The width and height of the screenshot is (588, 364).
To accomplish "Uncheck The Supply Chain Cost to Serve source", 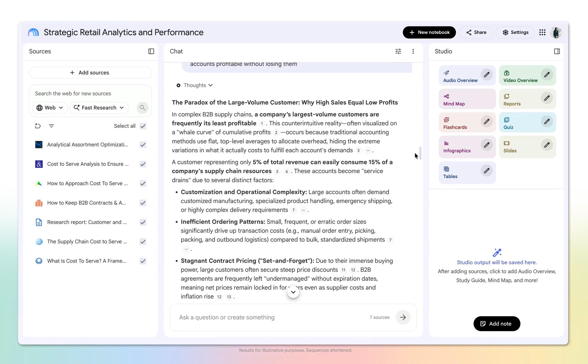I will click(143, 242).
